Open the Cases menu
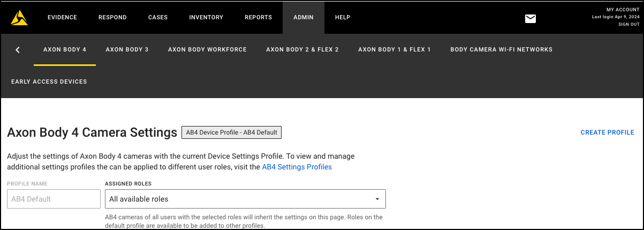Image resolution: width=644 pixels, height=230 pixels. [x=158, y=18]
